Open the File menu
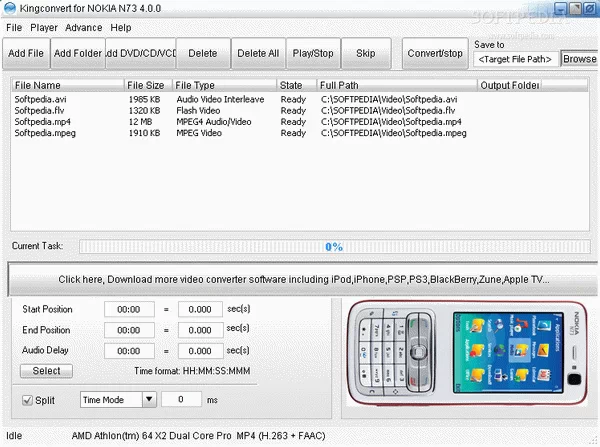600x447 pixels. pos(14,28)
